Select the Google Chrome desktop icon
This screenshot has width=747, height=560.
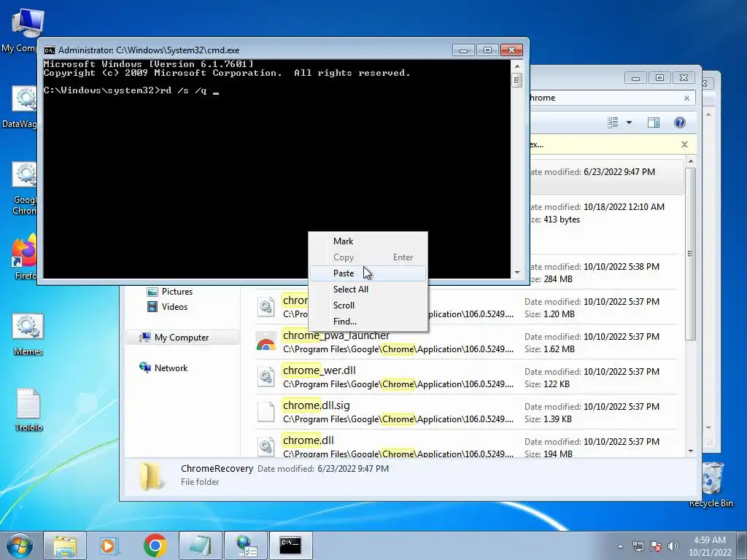coord(24,189)
